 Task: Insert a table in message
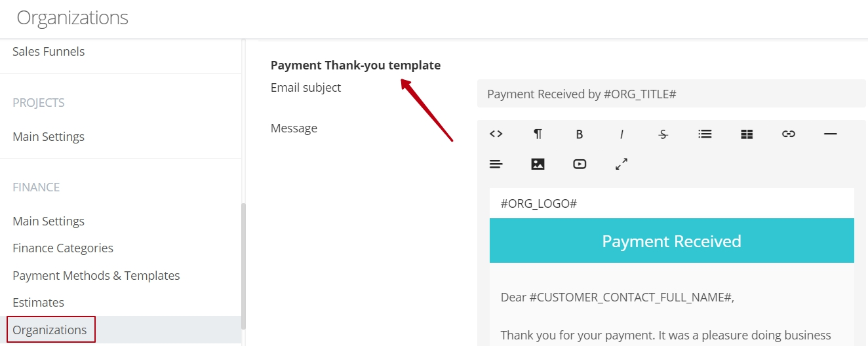tap(747, 134)
